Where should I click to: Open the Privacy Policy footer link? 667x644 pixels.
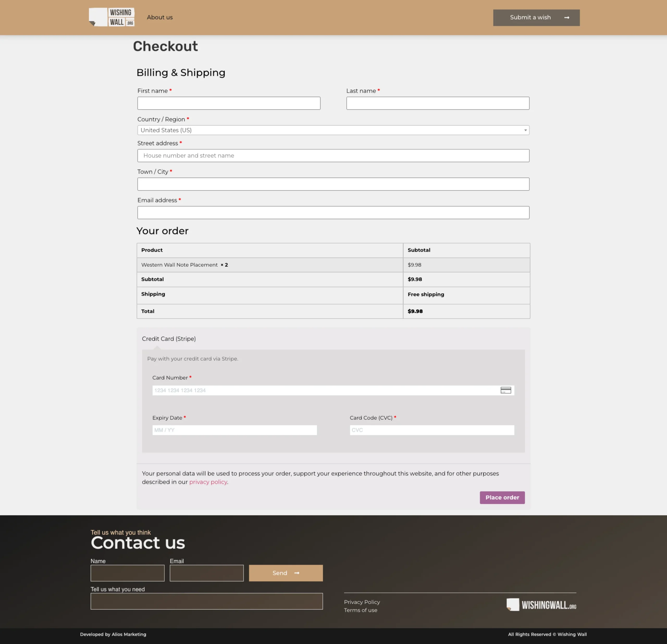tap(362, 602)
